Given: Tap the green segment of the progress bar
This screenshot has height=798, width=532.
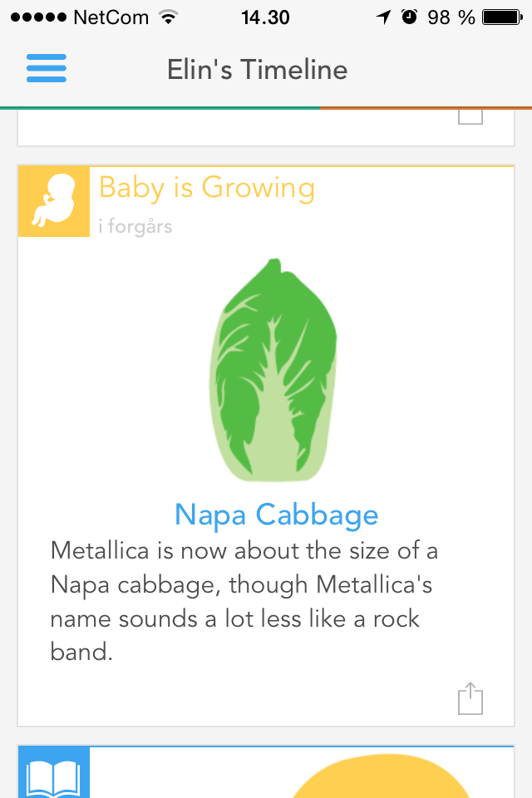Looking at the screenshot, I should coord(160,107).
